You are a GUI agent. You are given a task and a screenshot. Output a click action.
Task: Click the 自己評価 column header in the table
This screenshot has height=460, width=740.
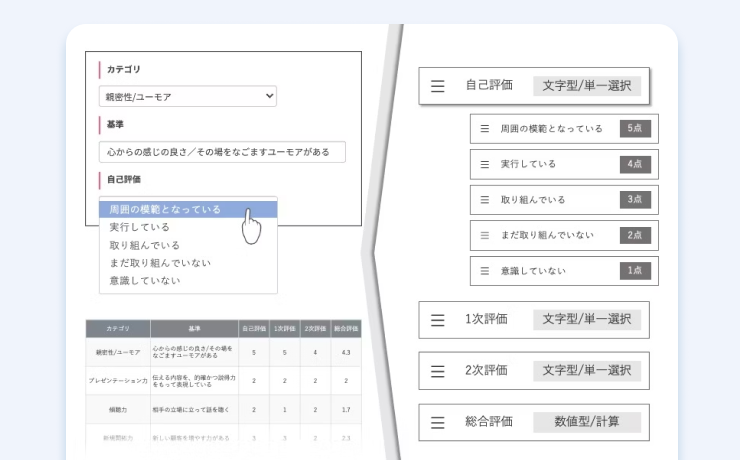point(254,329)
